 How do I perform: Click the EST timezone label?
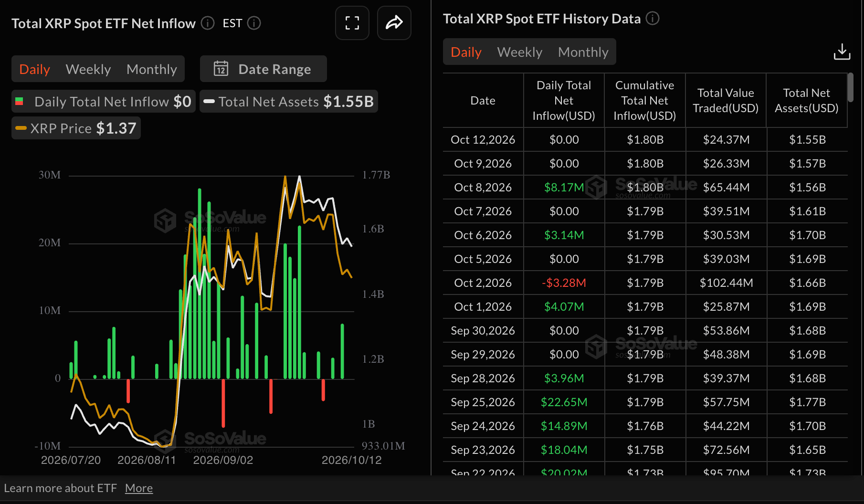(232, 23)
